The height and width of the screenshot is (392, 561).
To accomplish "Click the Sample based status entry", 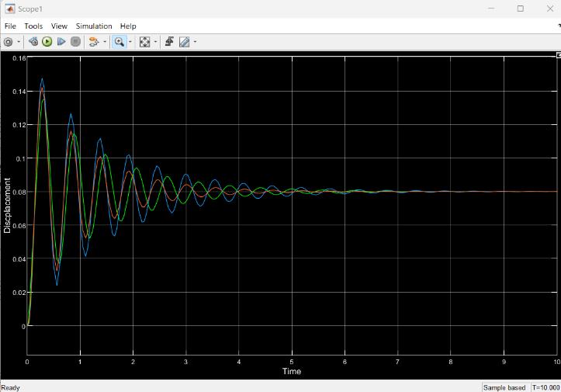I will pos(504,387).
